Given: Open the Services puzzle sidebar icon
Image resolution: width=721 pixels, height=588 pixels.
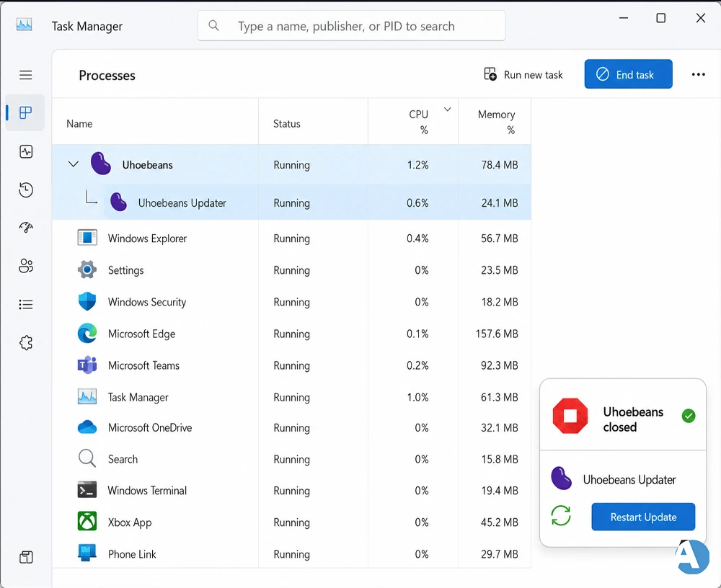Looking at the screenshot, I should coord(26,342).
